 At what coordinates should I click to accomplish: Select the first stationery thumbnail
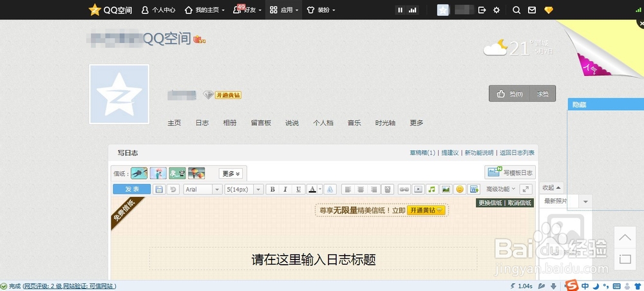139,173
